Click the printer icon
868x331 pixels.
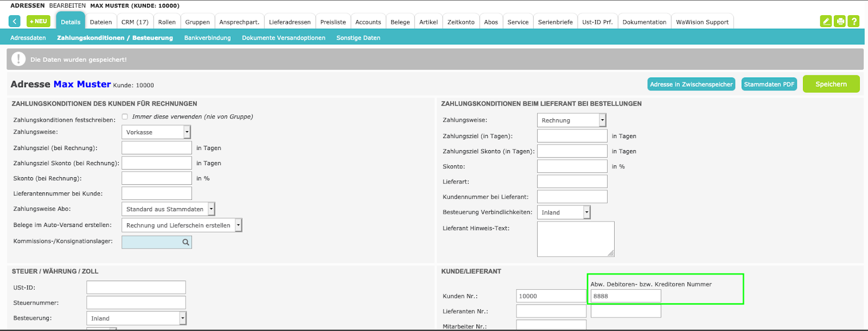tap(840, 22)
